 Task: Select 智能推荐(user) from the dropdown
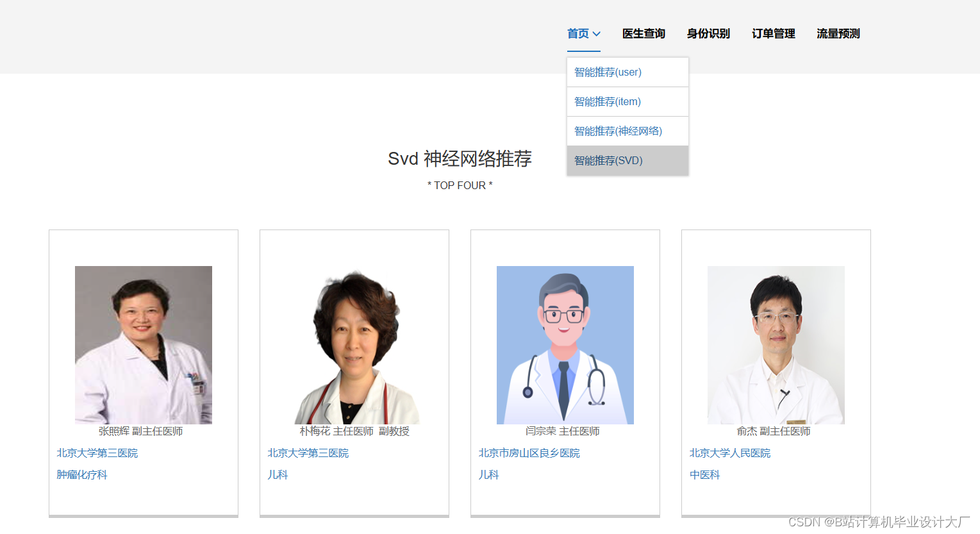coord(606,72)
